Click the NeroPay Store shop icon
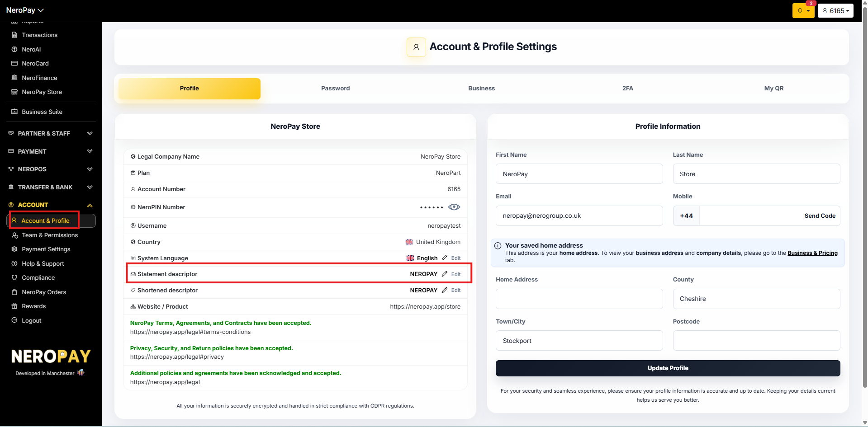868x427 pixels. 14,92
